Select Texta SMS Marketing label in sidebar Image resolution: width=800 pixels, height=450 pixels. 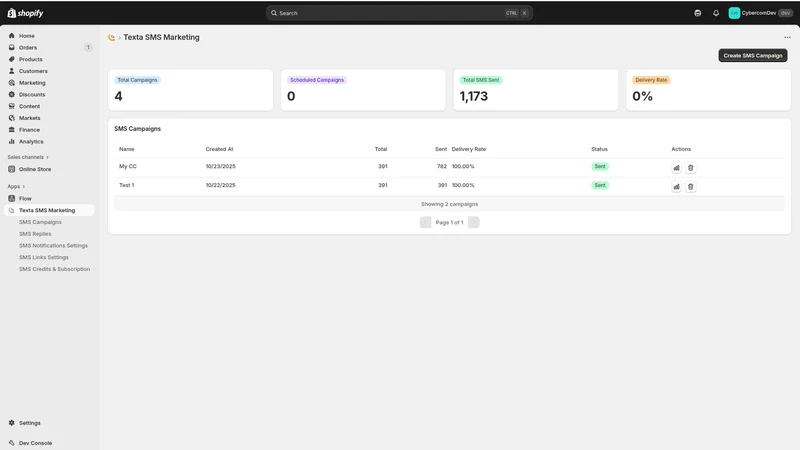[47, 210]
